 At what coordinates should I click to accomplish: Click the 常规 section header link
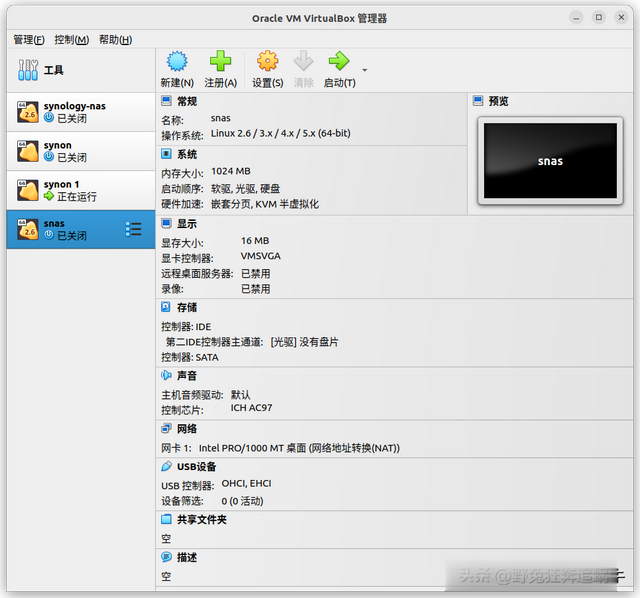pyautogui.click(x=187, y=101)
